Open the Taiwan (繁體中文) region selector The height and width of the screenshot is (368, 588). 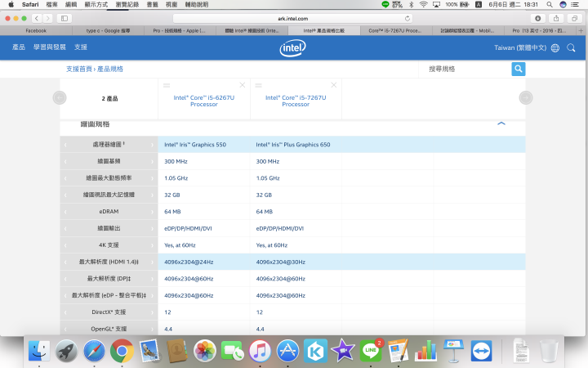[x=520, y=47]
